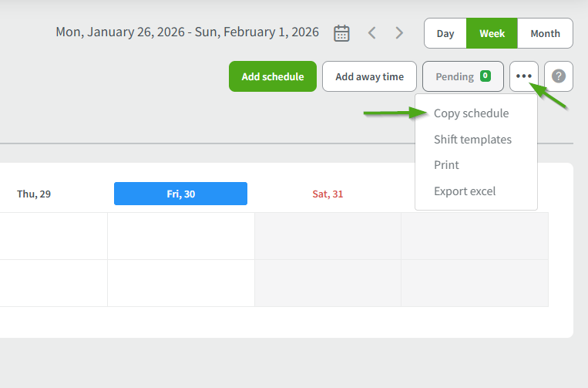Screen dimensions: 588x388
Task: Click the date range text Jan 26 - Feb 1
Action: [x=187, y=32]
